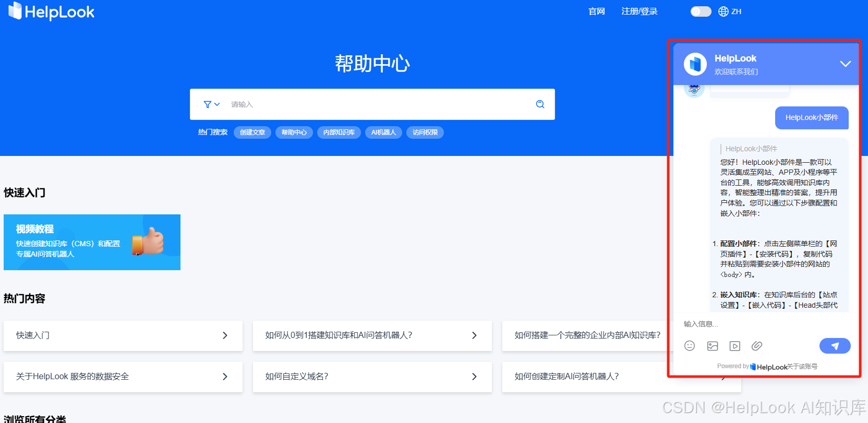868x423 pixels.
Task: Select the 内部知识库 hot search tag
Action: tap(339, 132)
